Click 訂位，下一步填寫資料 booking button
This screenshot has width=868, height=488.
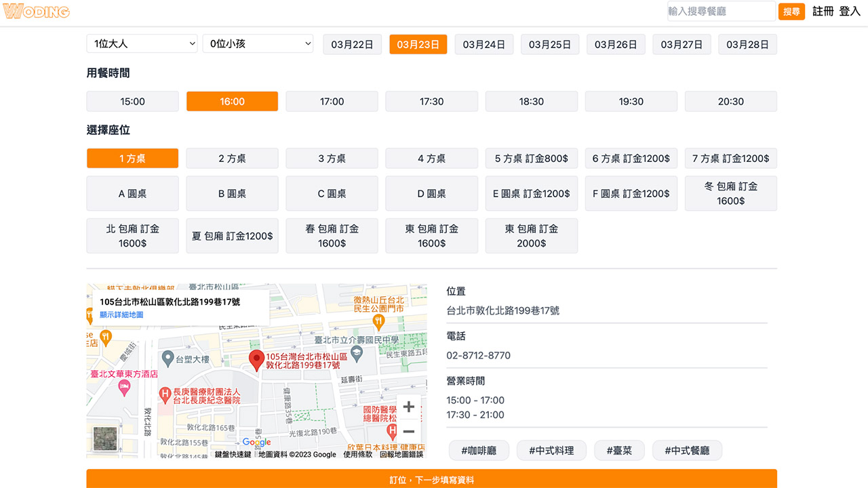coord(431,479)
